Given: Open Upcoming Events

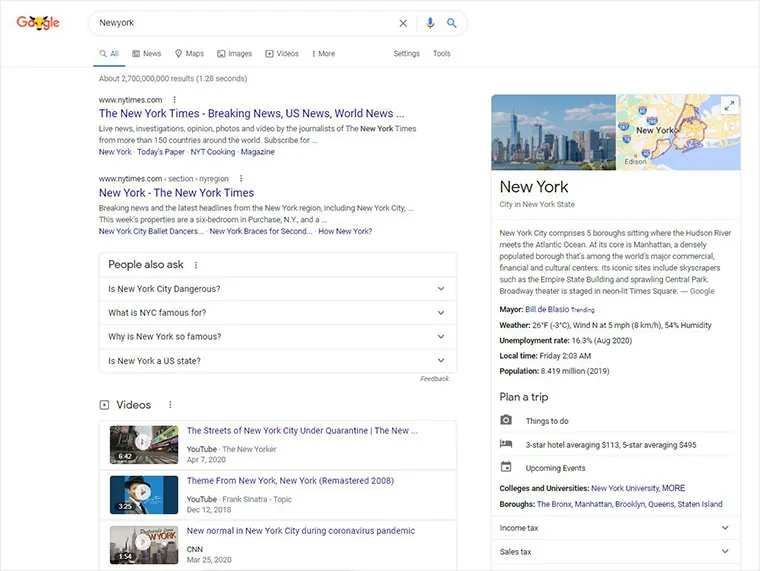Looking at the screenshot, I should [x=555, y=468].
